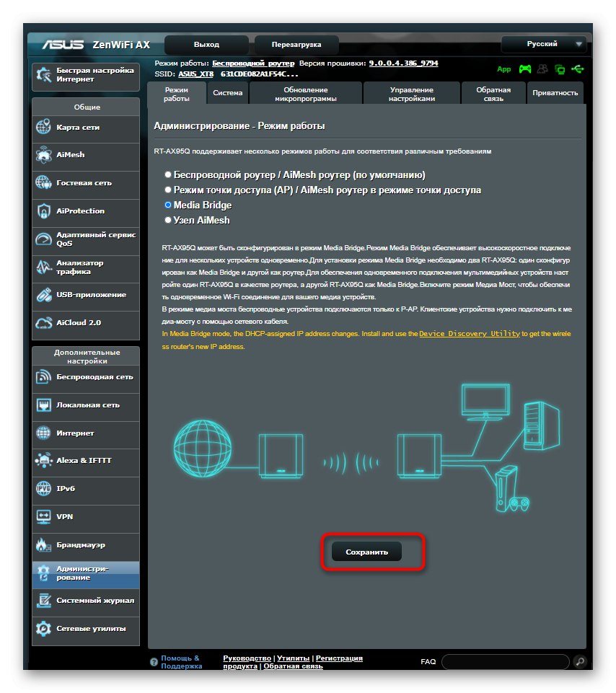This screenshot has height=693, width=616.
Task: Click the Internet WAN globe icon
Action: click(43, 433)
